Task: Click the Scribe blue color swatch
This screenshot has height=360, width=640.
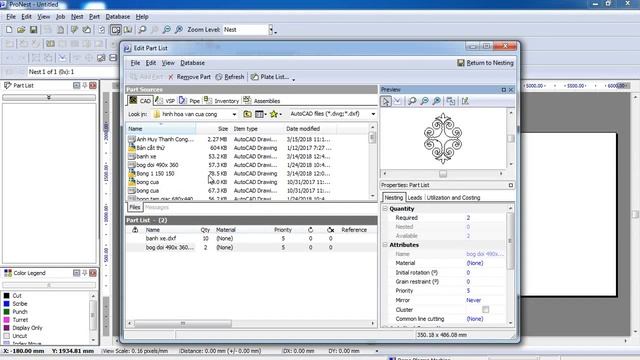Action: 7,304
